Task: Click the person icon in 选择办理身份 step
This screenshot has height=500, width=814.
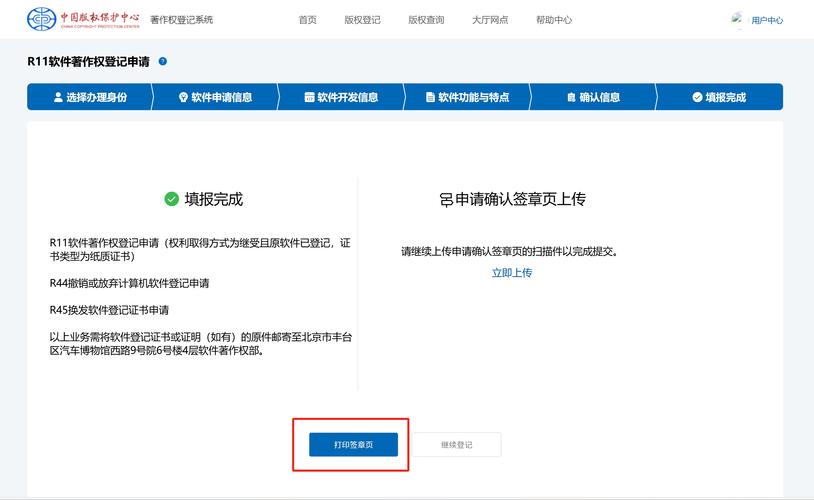Action: tap(58, 97)
